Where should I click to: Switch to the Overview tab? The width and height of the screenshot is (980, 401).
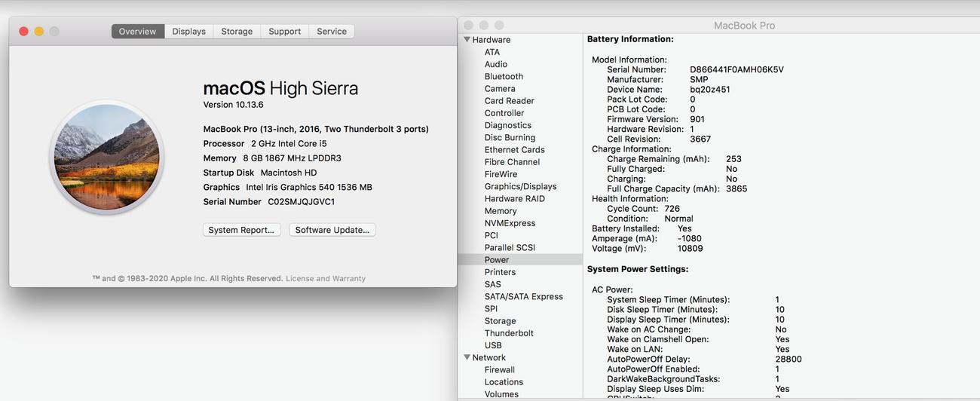[x=137, y=31]
